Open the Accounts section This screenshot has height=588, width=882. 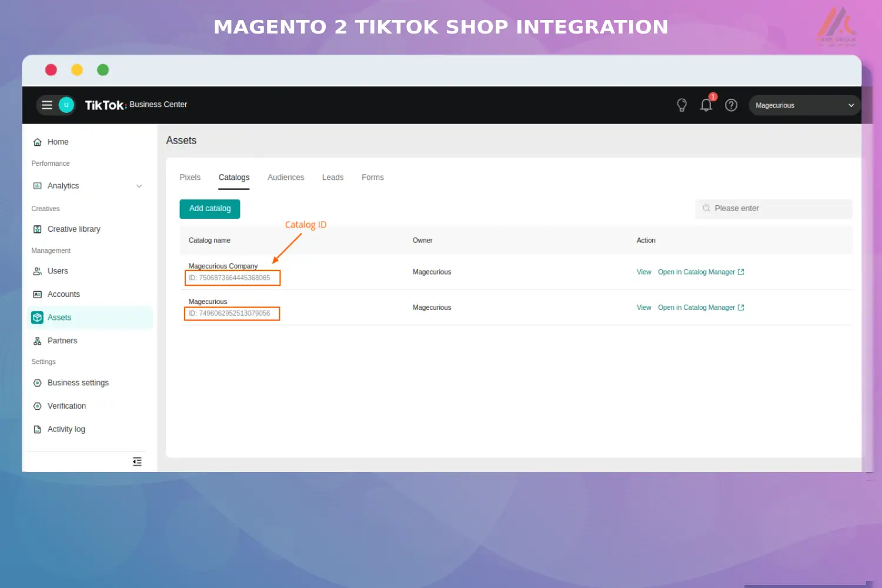64,294
